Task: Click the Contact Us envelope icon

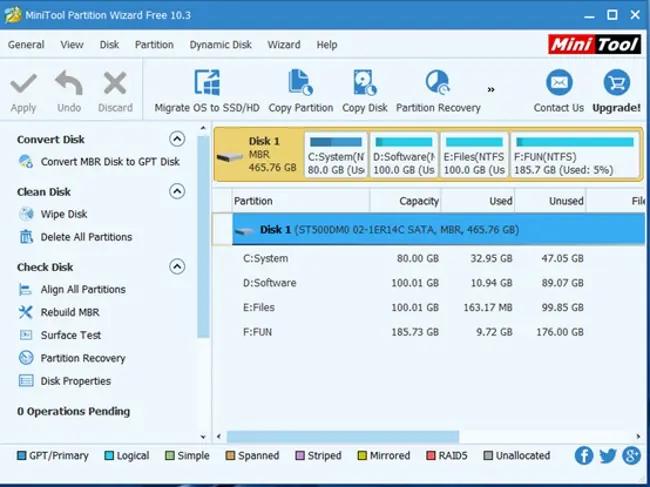Action: coord(559,82)
